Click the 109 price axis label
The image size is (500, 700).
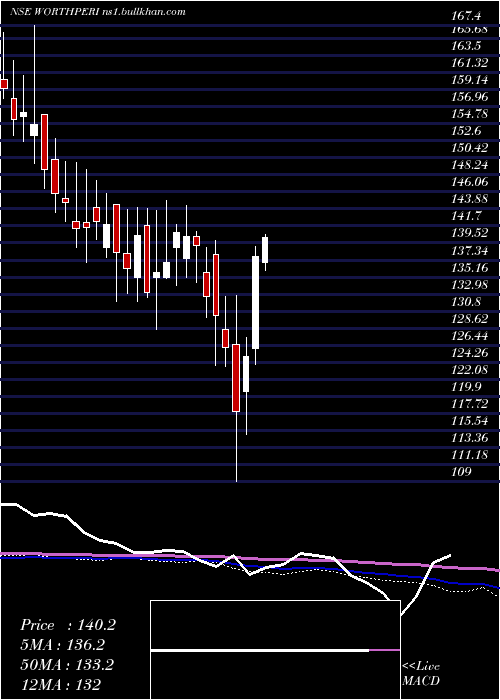click(x=461, y=472)
